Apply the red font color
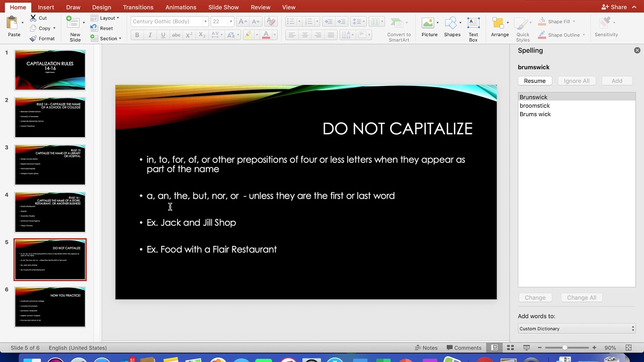 click(x=266, y=35)
